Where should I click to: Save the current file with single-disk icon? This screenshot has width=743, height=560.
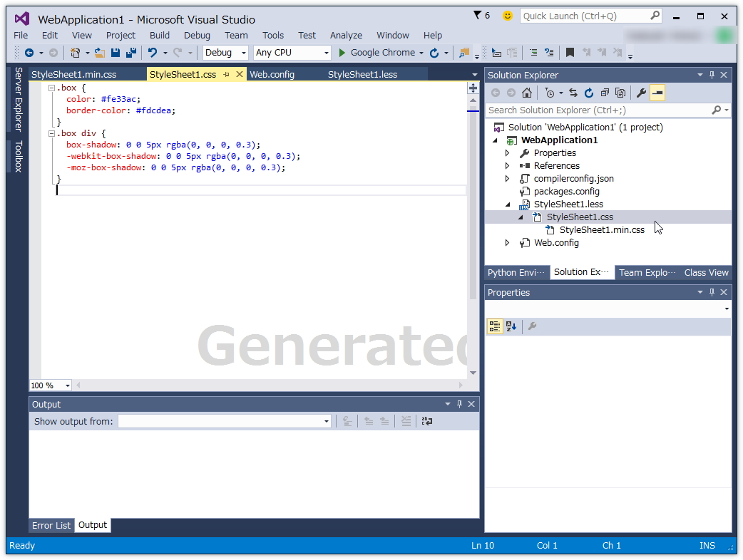click(115, 53)
